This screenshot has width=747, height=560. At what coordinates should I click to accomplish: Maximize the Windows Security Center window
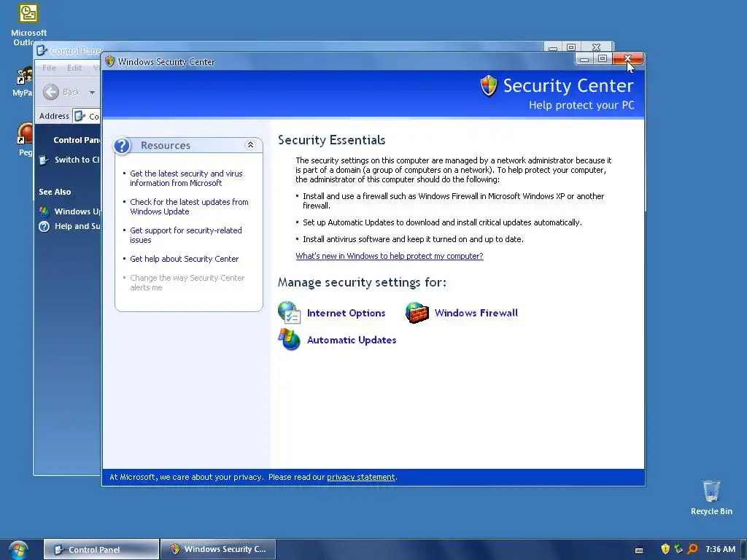coord(602,58)
